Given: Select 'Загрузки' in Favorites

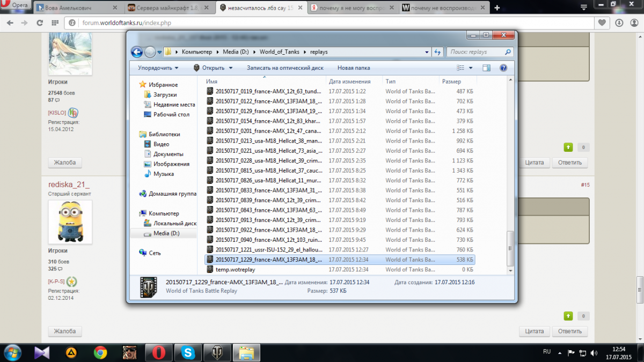Looking at the screenshot, I should point(165,94).
